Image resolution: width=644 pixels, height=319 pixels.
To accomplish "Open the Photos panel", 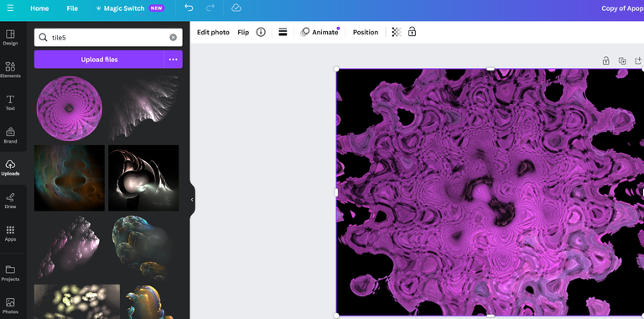I will [x=10, y=306].
